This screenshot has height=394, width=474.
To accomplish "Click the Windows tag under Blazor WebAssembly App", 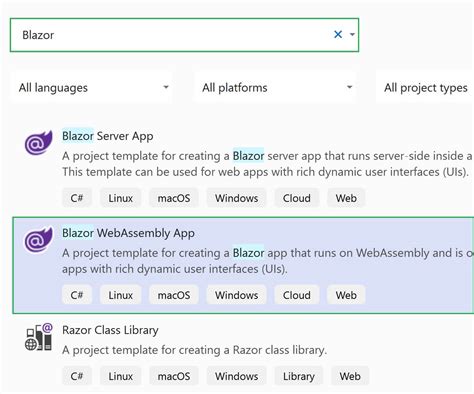I will point(236,295).
